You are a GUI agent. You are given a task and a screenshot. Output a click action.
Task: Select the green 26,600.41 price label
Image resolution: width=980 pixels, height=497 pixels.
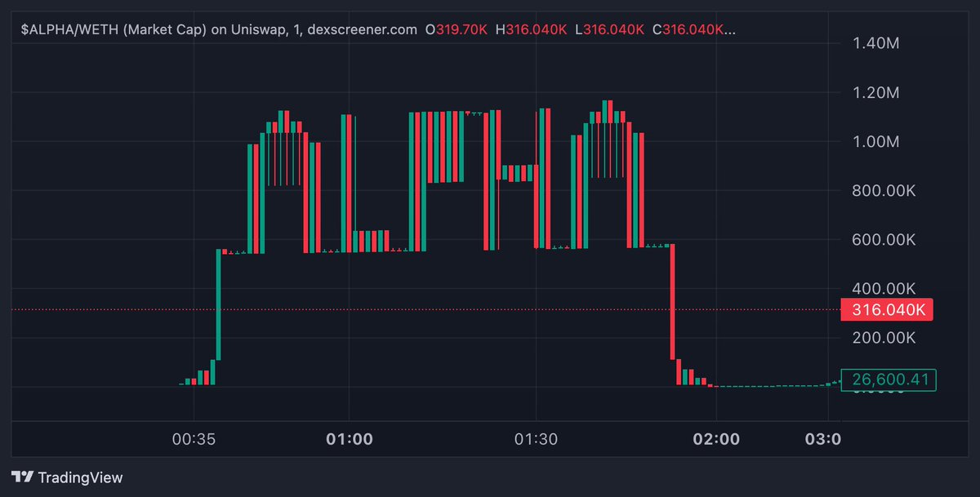[x=889, y=379]
